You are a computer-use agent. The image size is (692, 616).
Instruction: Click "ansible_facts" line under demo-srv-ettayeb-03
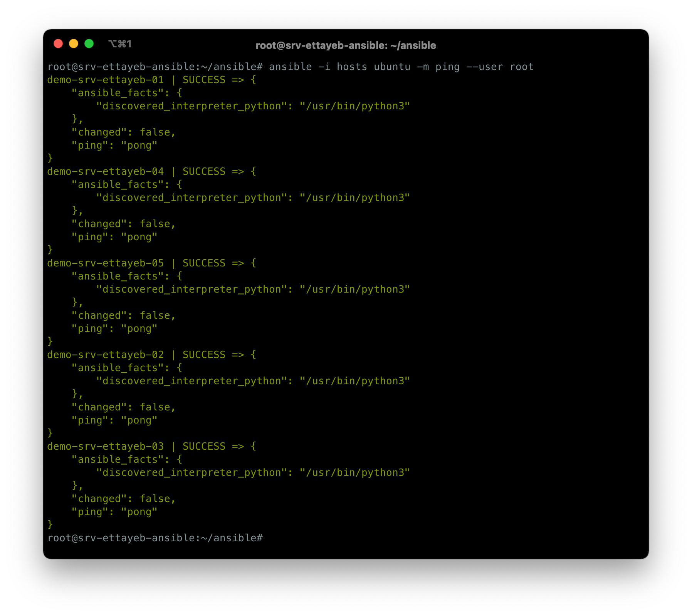(x=127, y=460)
